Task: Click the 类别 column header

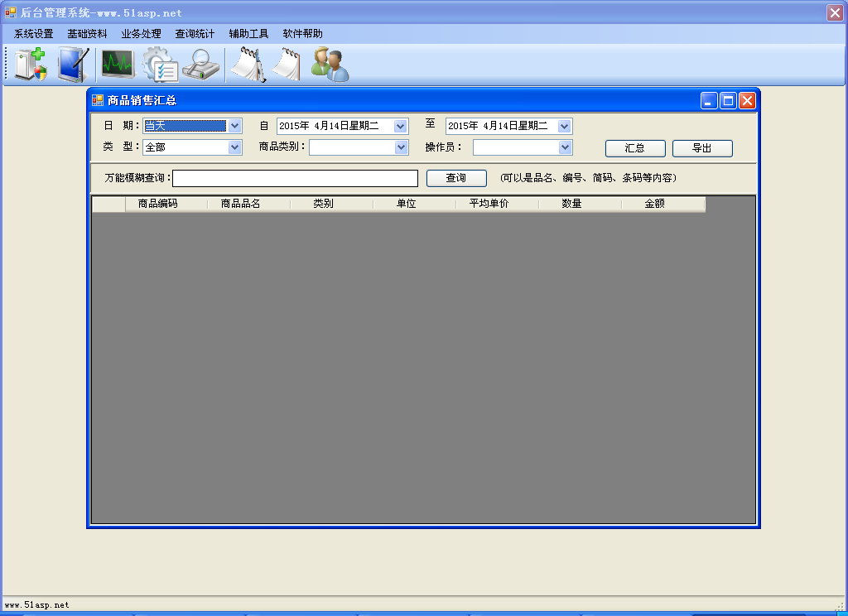Action: (331, 204)
